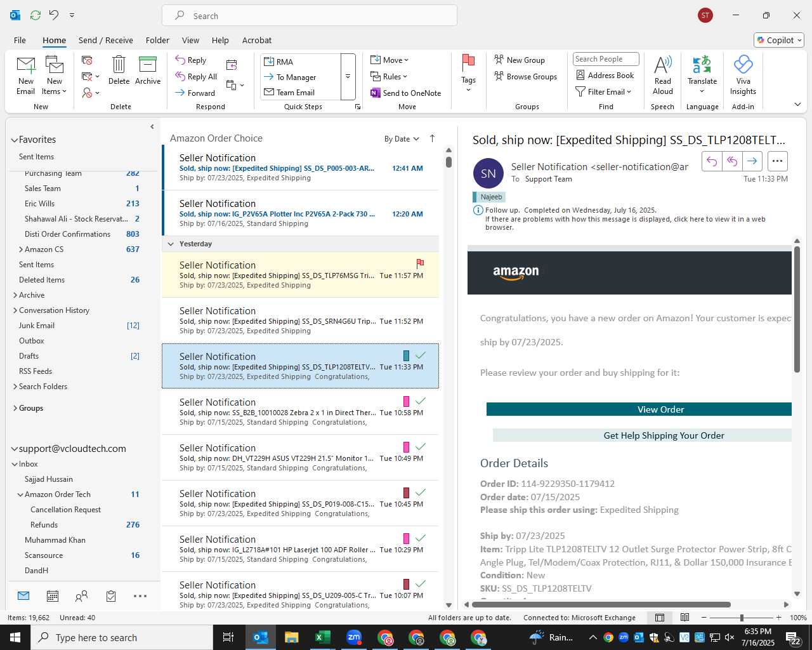Toggle completed checkmark on 10:49 PM message
Image resolution: width=812 pixels, height=650 pixels.
click(x=420, y=447)
